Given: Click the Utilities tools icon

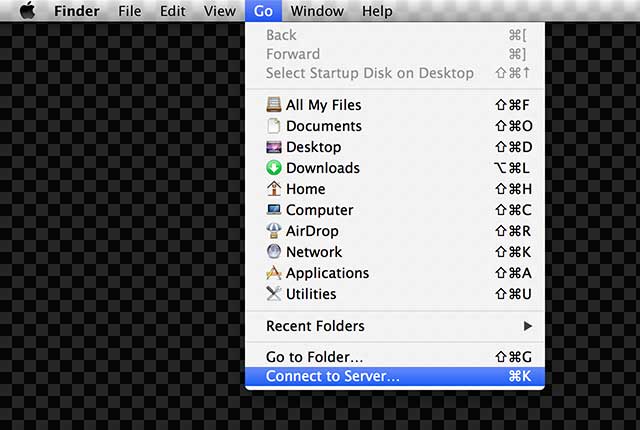Looking at the screenshot, I should tap(274, 294).
